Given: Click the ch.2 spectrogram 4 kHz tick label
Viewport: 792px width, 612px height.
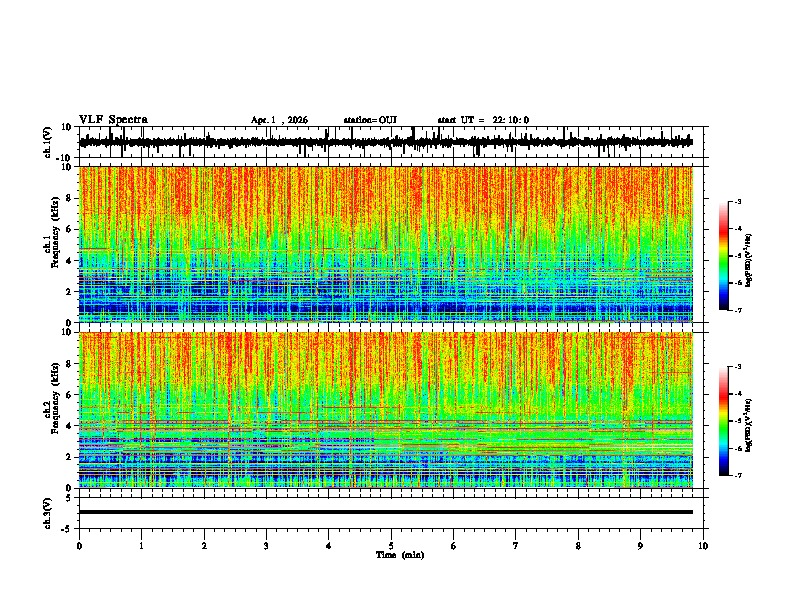Looking at the screenshot, I should (69, 426).
